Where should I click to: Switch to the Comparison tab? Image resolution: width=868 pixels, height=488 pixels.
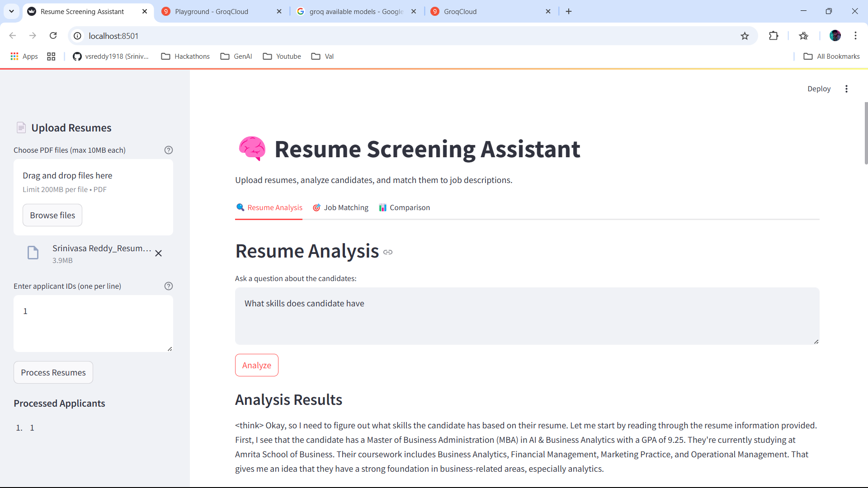coord(405,208)
